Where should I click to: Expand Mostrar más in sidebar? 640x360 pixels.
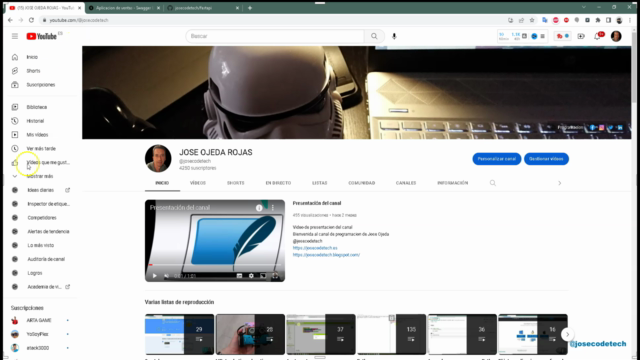click(40, 176)
